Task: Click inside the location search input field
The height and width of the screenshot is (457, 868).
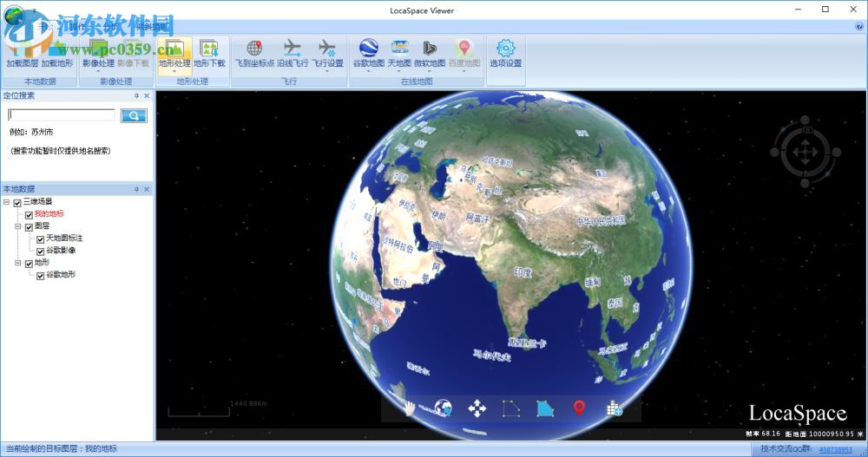Action: (x=62, y=115)
